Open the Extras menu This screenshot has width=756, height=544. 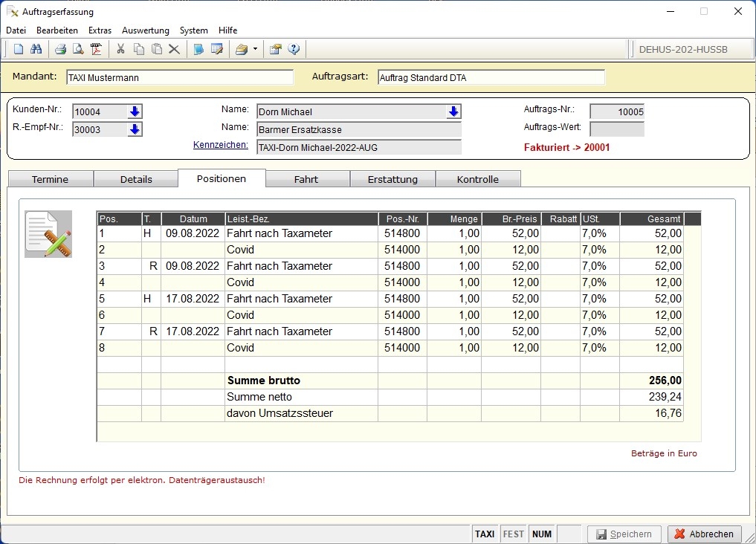100,30
